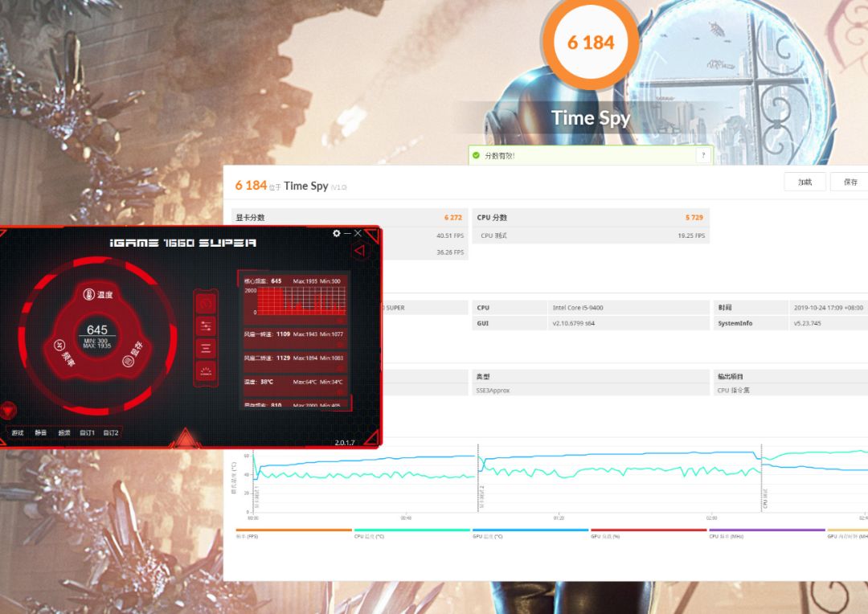The height and width of the screenshot is (614, 868).
Task: Click the red triangle logo at iGame bottom center
Action: (x=186, y=439)
